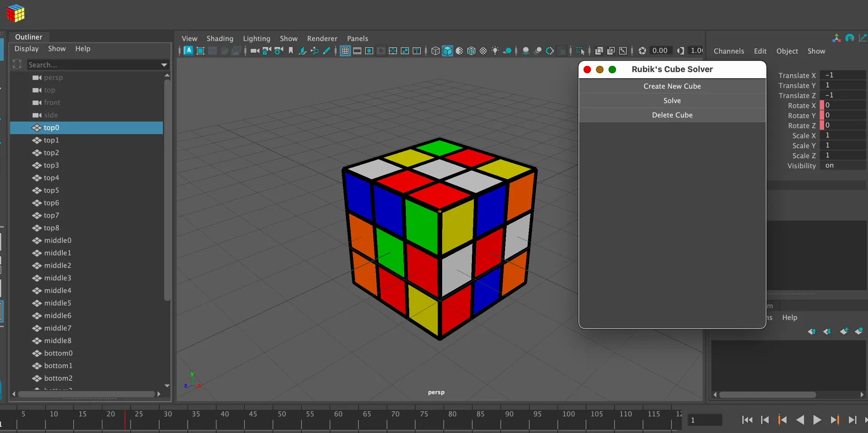Click the play forward button
The height and width of the screenshot is (433, 868).
tap(817, 420)
